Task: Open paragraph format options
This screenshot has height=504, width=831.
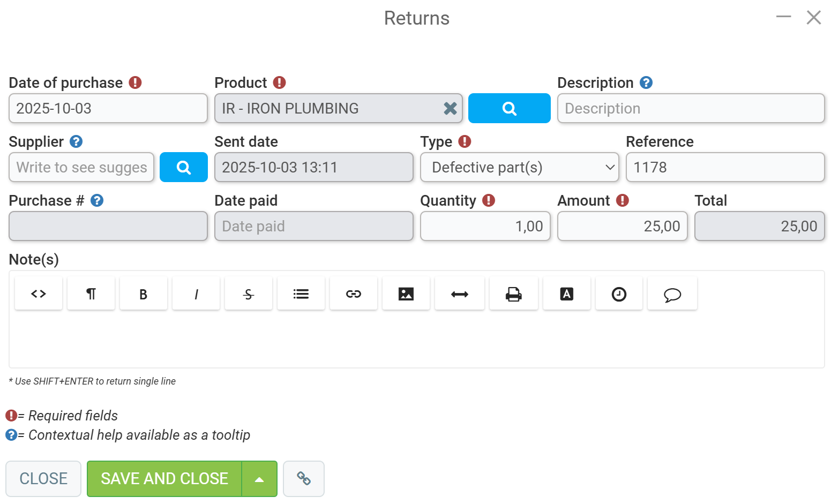Action: coord(91,294)
